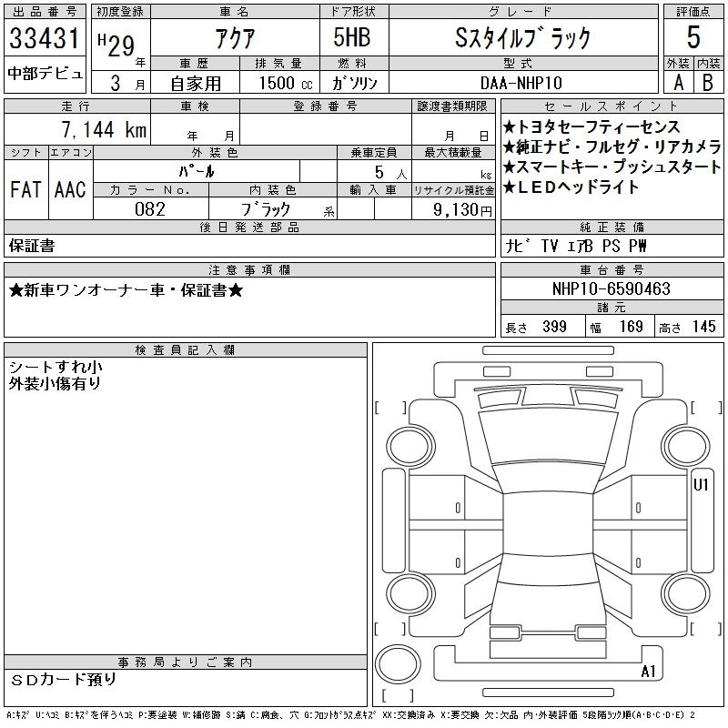The image size is (728, 728).
Task: Select the grade Sスタイルブラック text
Action: [522, 37]
